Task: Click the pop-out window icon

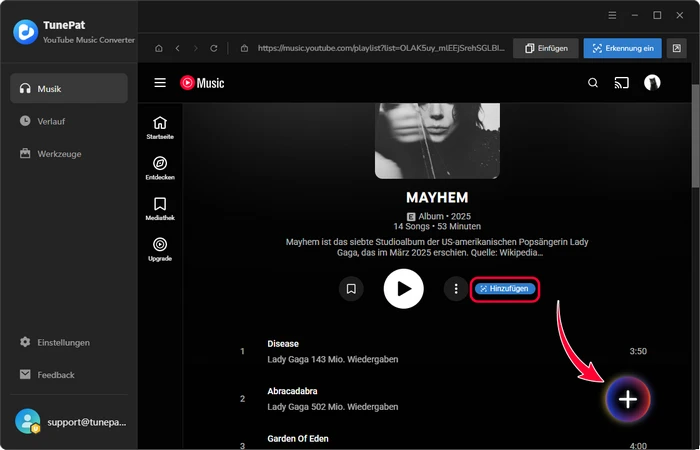Action: click(x=677, y=48)
